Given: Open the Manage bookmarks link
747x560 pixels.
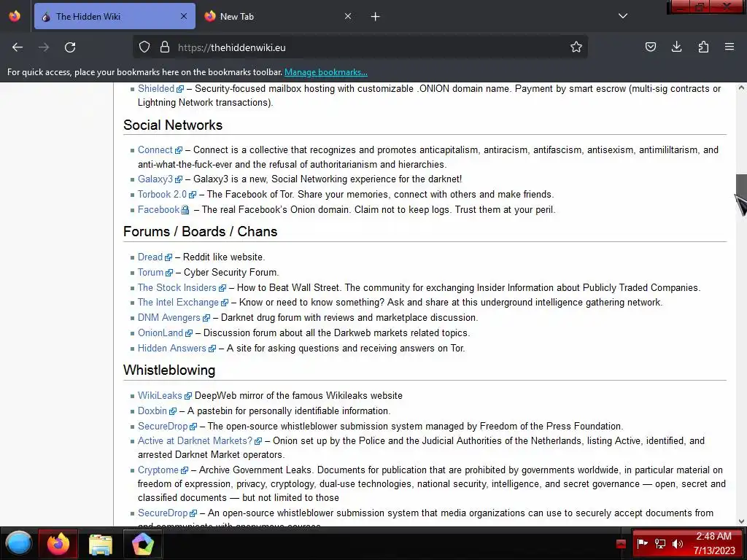Looking at the screenshot, I should [x=326, y=72].
